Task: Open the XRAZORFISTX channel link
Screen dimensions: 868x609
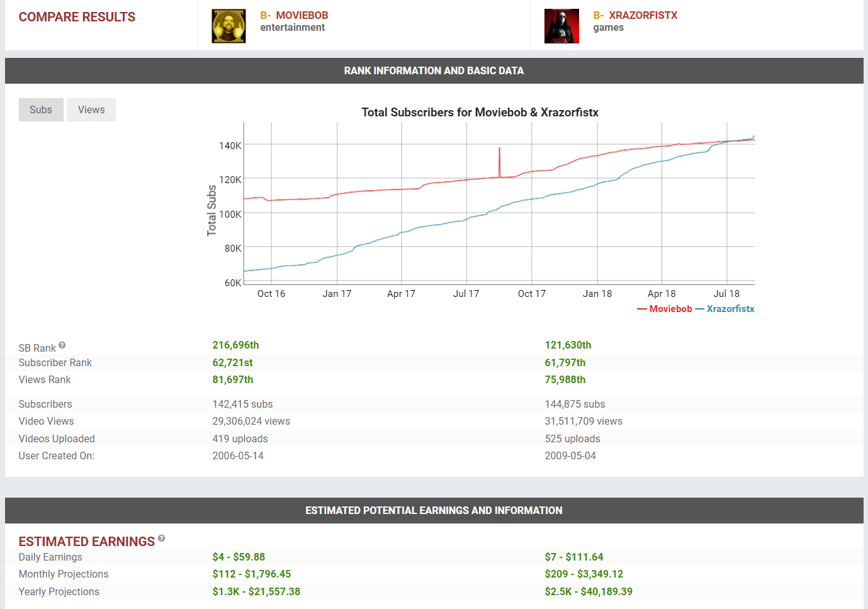Action: pos(643,15)
